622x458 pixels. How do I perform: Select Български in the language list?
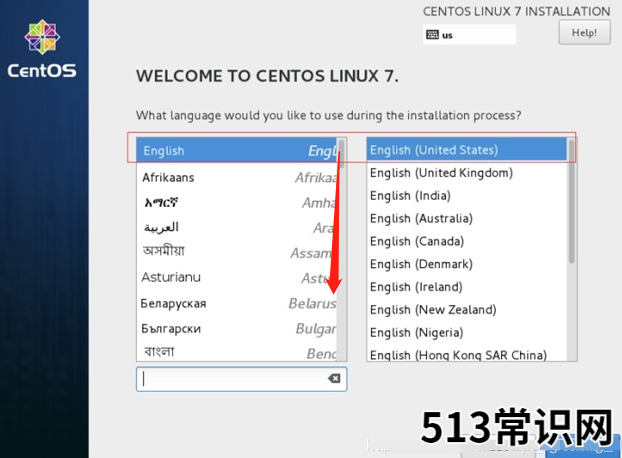[237, 328]
